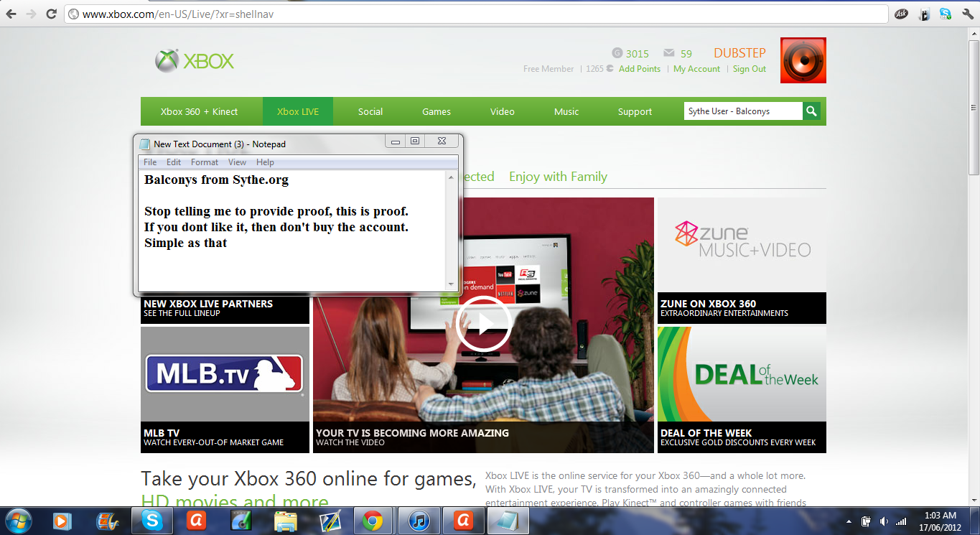The height and width of the screenshot is (535, 980).
Task: Click New Xbox LIVE Partners caption
Action: [208, 304]
